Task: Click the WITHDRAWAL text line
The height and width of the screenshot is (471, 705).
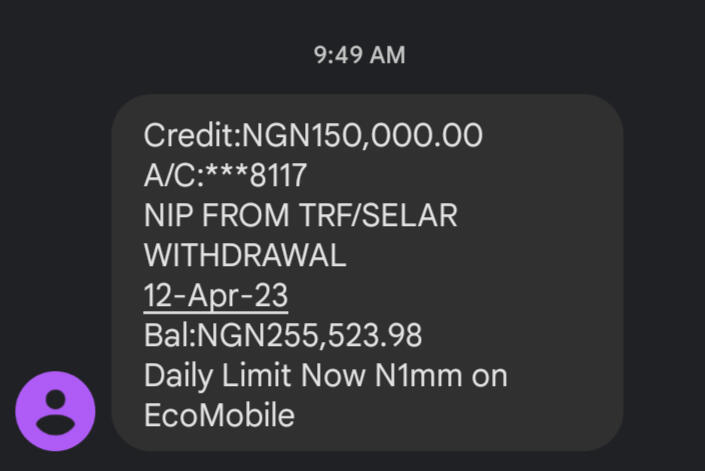Action: click(x=245, y=255)
